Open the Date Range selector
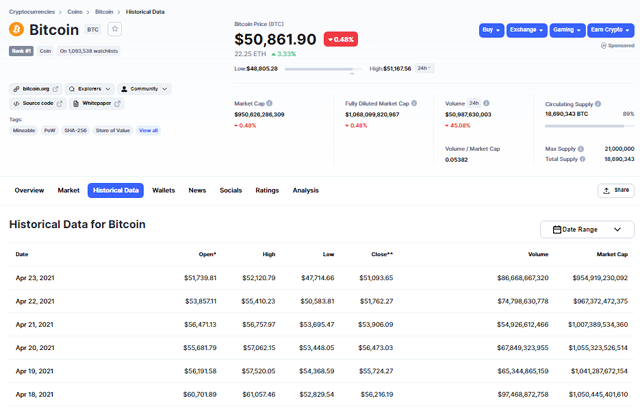 [587, 230]
